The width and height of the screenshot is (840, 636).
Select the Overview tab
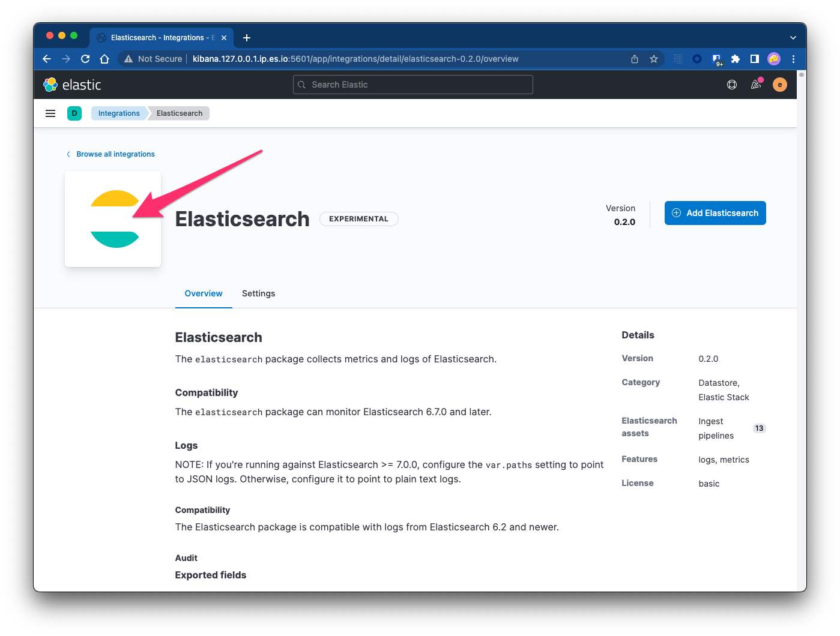(204, 293)
